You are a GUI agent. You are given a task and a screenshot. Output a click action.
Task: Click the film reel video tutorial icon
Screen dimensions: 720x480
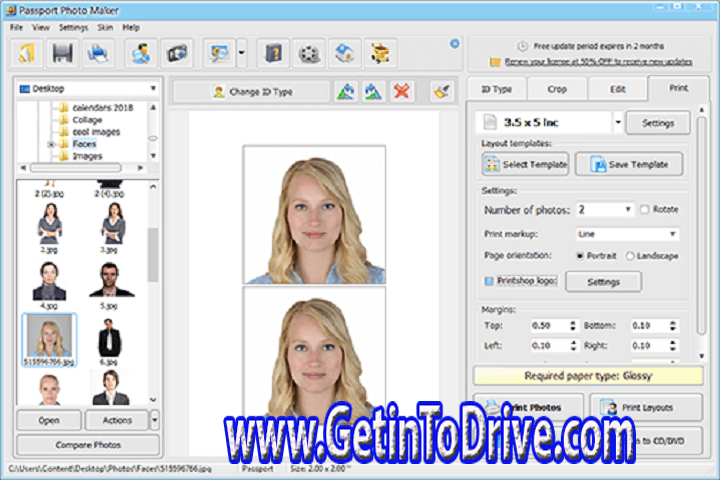pyautogui.click(x=309, y=53)
